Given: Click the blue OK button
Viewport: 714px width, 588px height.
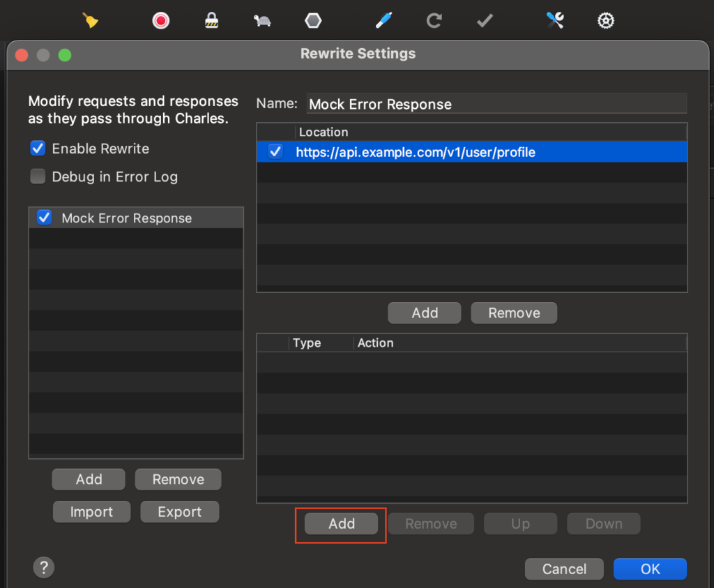Looking at the screenshot, I should (x=650, y=569).
